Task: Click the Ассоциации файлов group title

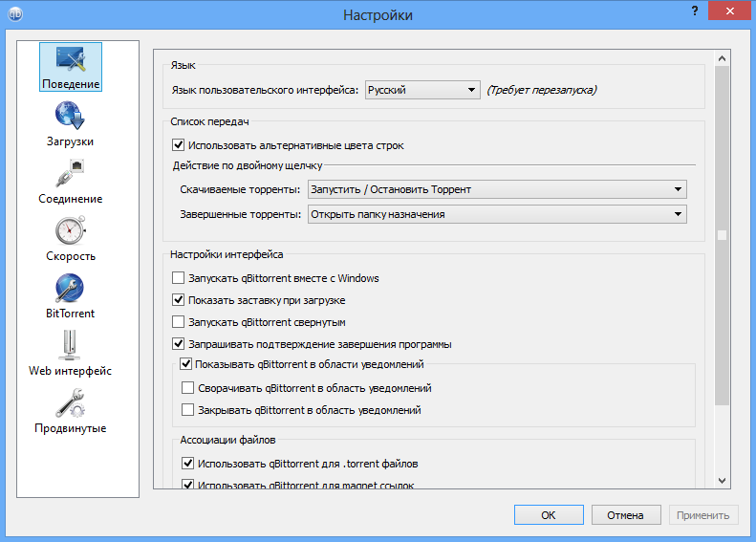Action: click(227, 440)
